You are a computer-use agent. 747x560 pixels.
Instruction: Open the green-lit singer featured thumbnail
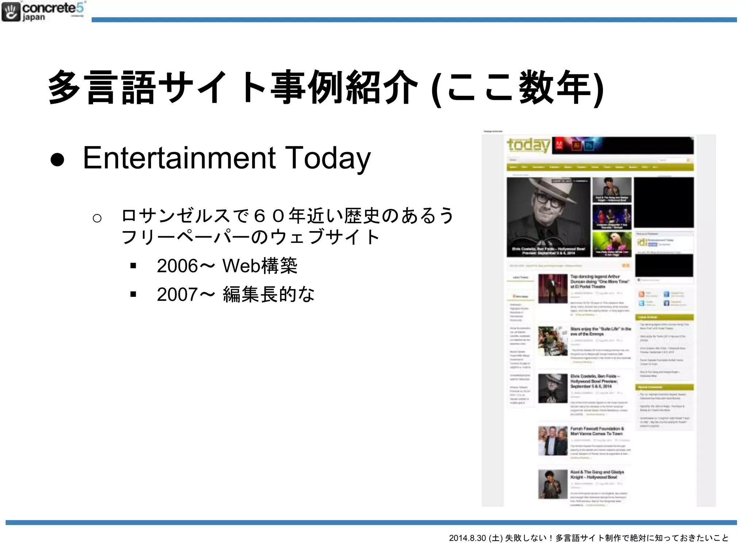[612, 244]
